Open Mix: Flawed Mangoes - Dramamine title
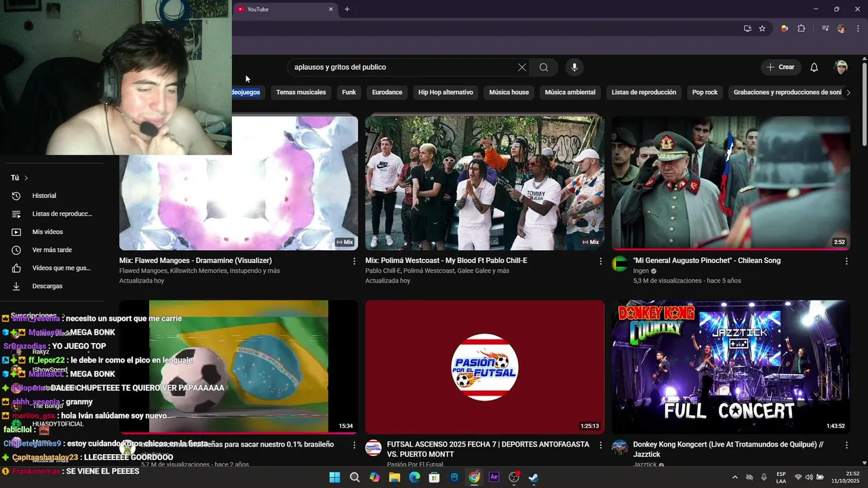 coord(195,260)
